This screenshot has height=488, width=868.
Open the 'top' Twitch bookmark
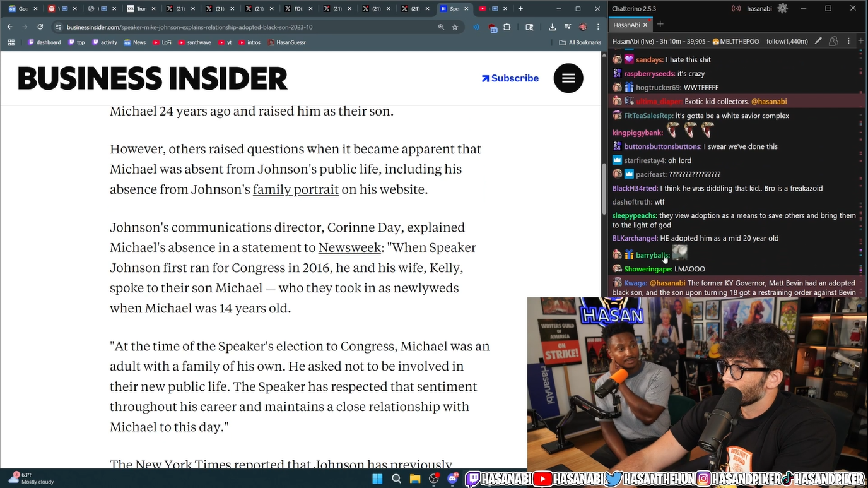click(x=76, y=42)
